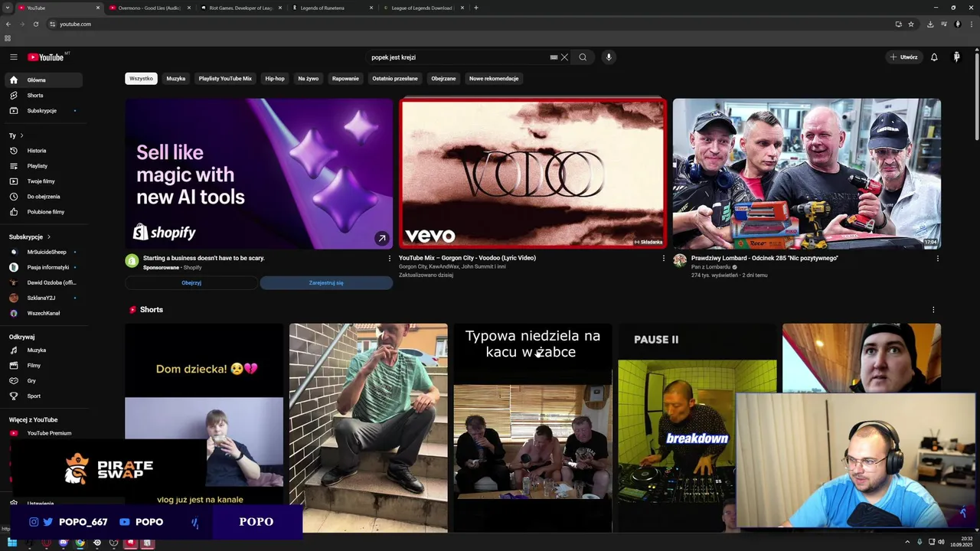The image size is (980, 551).
Task: Open the Windows Start button
Action: [12, 543]
